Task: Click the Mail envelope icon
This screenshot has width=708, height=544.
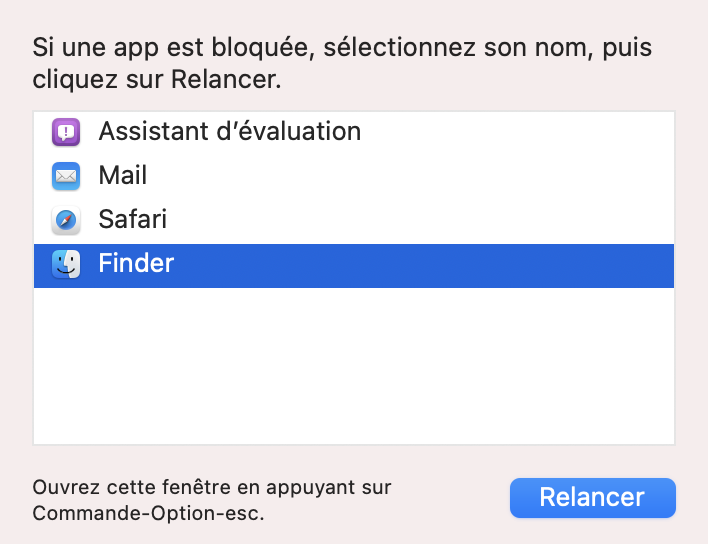Action: (66, 176)
